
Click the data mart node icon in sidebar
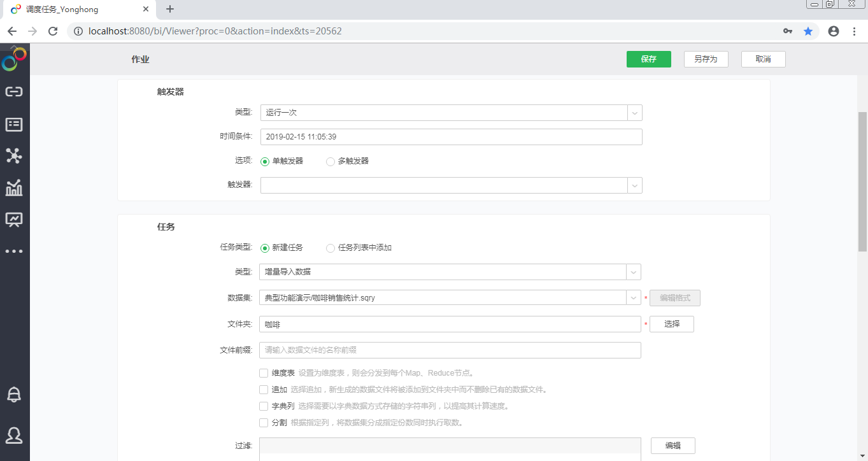click(x=14, y=155)
